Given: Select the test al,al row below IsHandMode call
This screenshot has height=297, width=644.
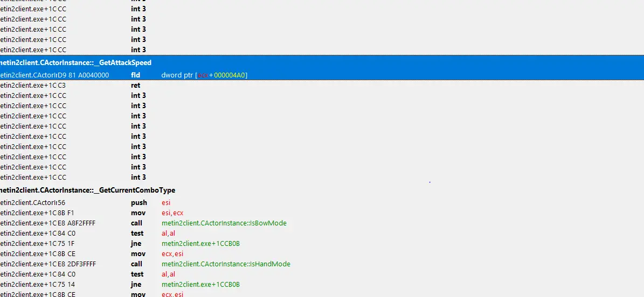Looking at the screenshot, I should (x=137, y=274).
